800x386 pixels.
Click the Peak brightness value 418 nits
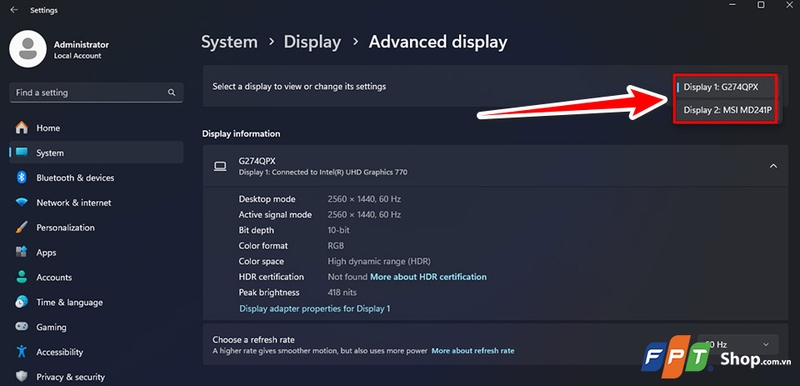point(342,293)
